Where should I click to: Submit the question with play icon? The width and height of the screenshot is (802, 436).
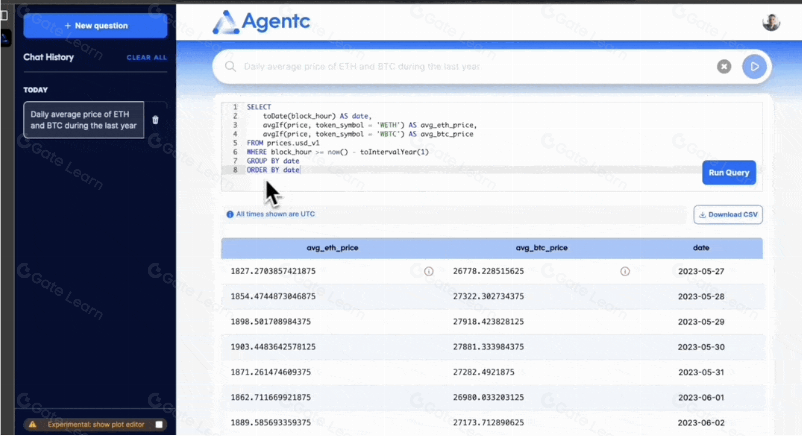point(754,67)
